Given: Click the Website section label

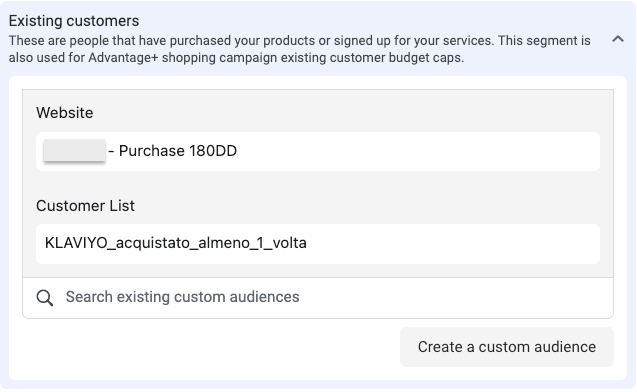Looking at the screenshot, I should 65,113.
